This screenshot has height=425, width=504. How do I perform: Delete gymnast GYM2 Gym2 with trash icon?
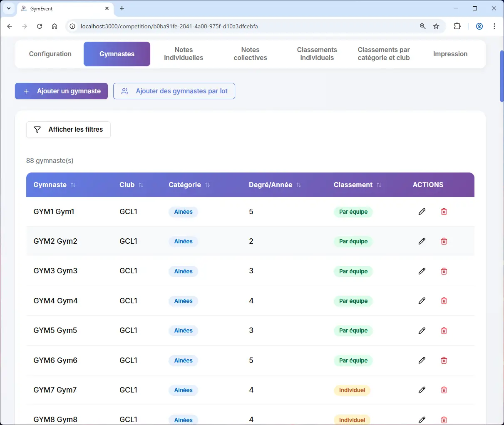444,241
